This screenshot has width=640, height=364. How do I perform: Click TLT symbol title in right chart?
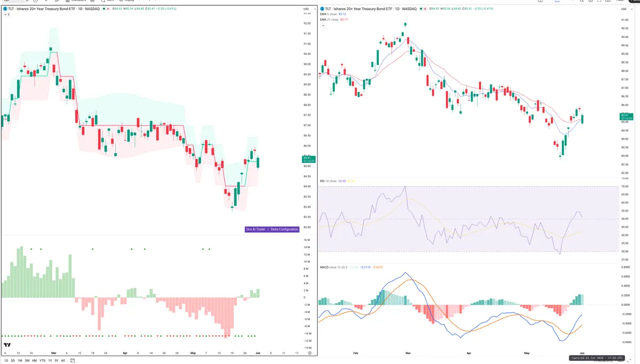[371, 9]
